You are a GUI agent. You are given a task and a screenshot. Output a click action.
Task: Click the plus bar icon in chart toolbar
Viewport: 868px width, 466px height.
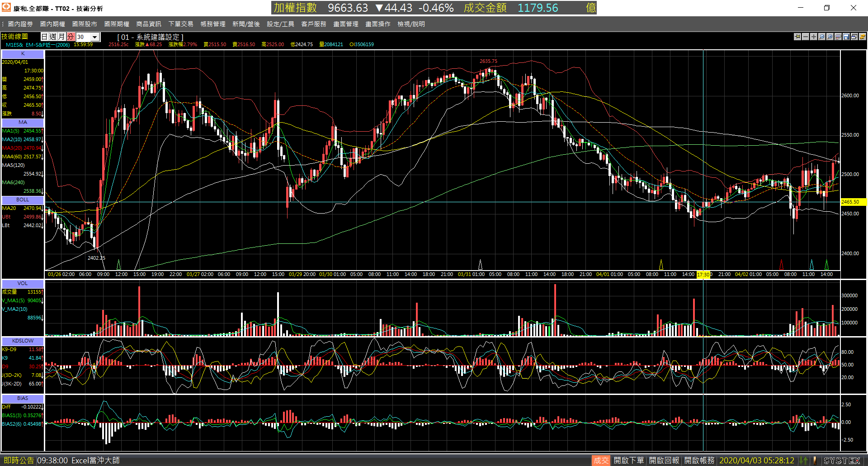click(814, 37)
